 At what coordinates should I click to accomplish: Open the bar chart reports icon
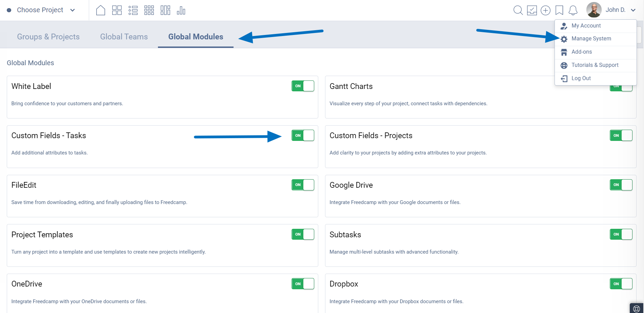point(181,10)
